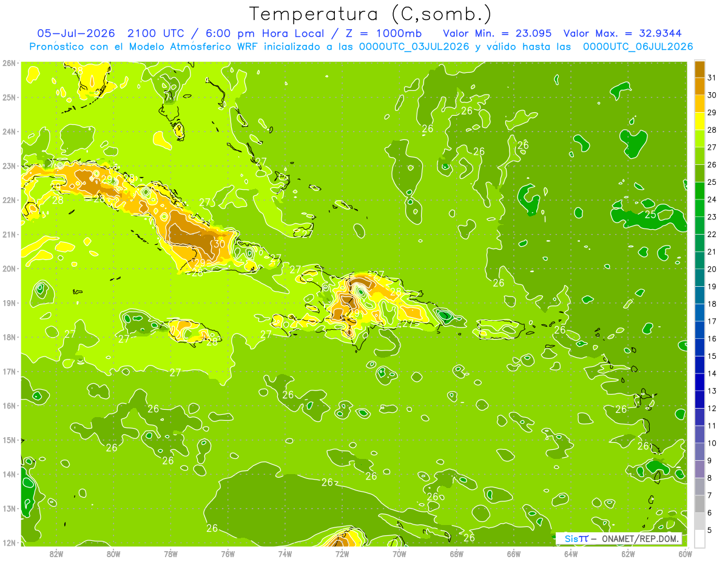Click the latitude axis label "26N"
Viewport: 728px width, 562px height.
click(9, 63)
